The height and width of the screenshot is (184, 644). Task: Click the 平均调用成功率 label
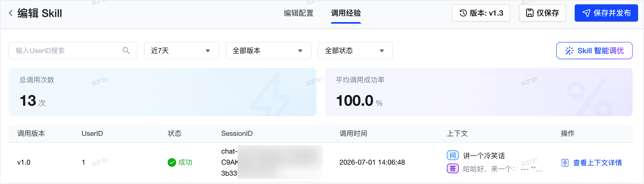(x=360, y=80)
